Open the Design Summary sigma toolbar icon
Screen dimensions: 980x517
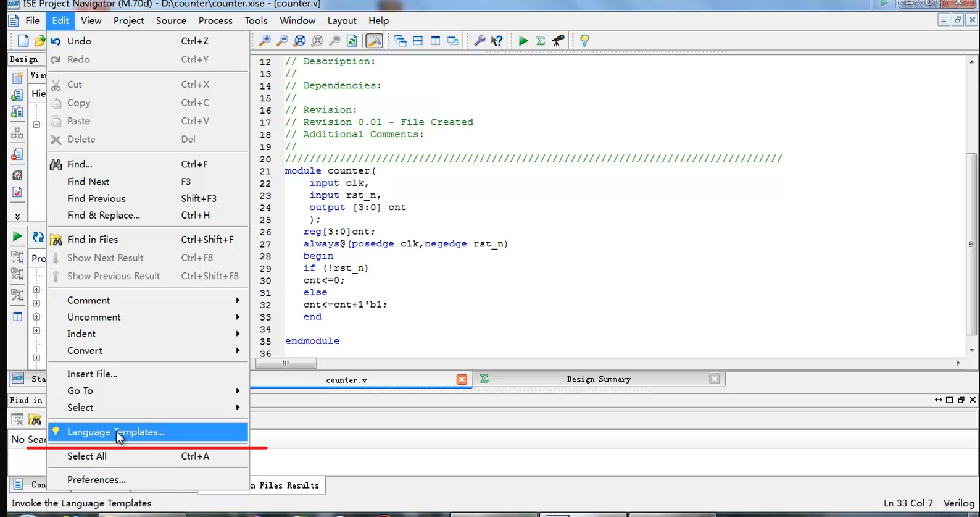(x=541, y=41)
